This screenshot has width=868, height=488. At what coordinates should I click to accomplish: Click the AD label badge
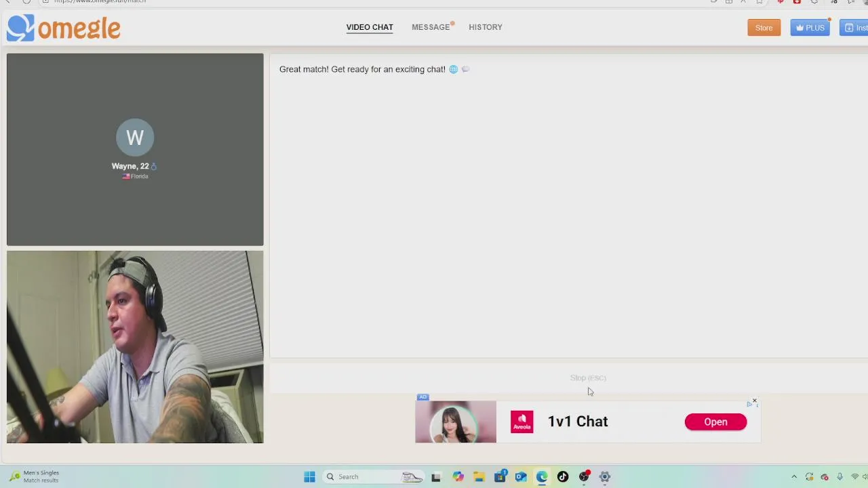pyautogui.click(x=423, y=397)
